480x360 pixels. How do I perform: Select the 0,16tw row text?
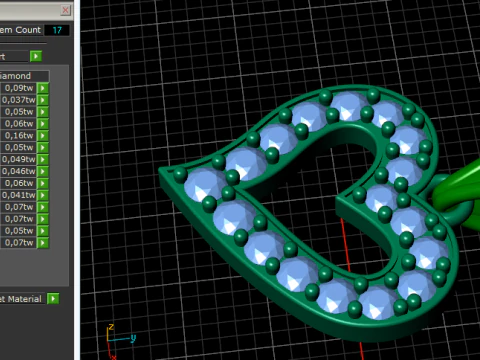[19, 136]
